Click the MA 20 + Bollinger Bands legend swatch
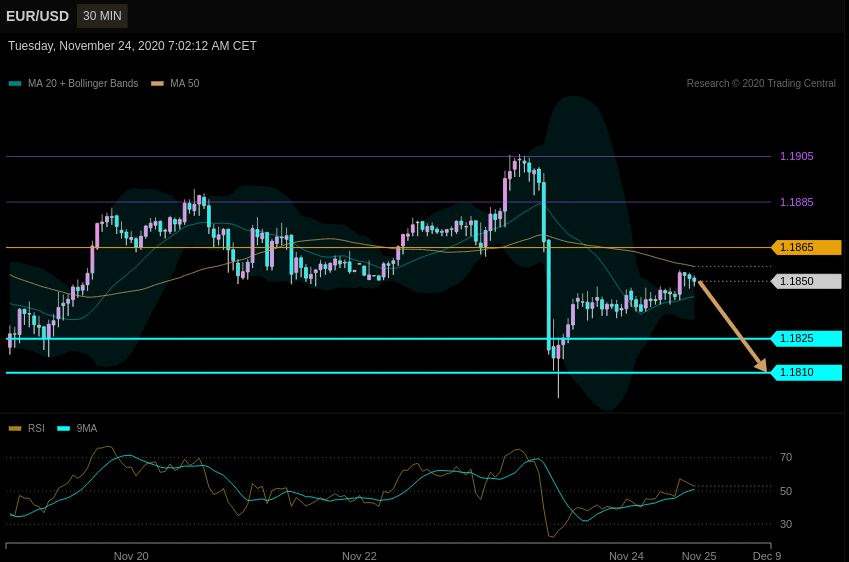This screenshot has height=562, width=849. coord(15,83)
